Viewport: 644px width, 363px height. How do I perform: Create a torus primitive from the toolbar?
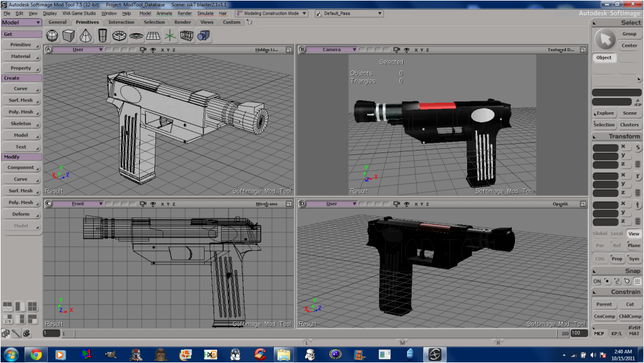coord(120,36)
